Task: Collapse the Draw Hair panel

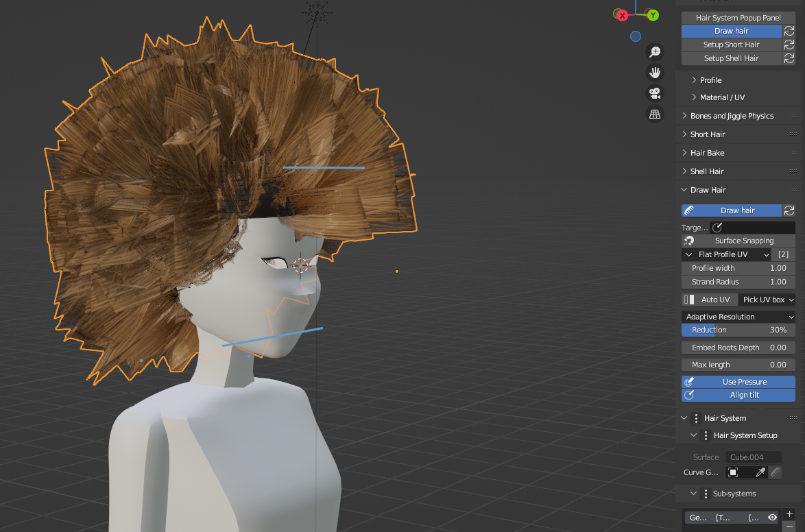Action: 684,189
